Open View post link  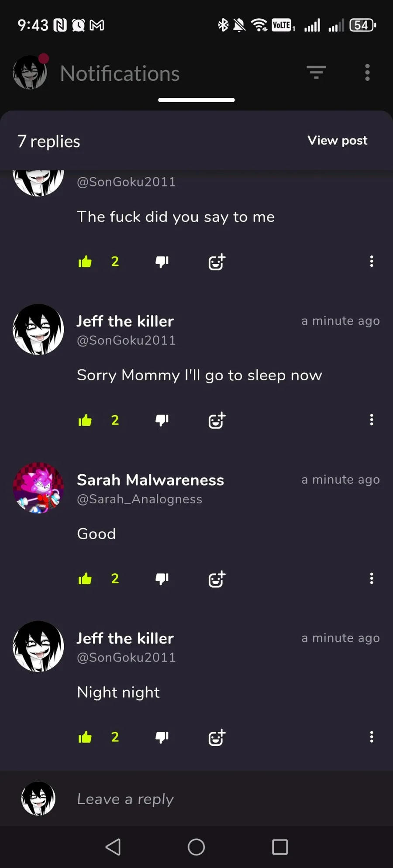coord(337,141)
